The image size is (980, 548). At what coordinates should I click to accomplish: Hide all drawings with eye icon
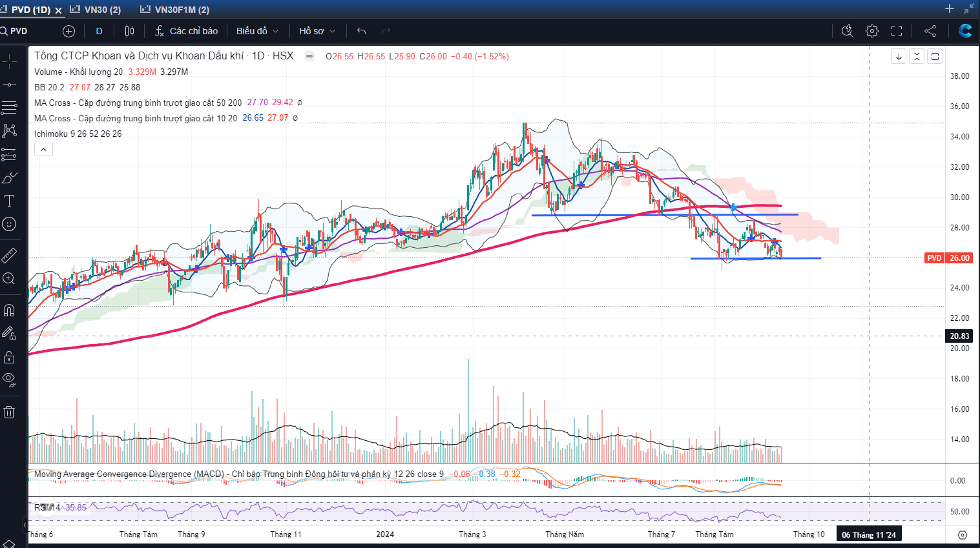9,380
